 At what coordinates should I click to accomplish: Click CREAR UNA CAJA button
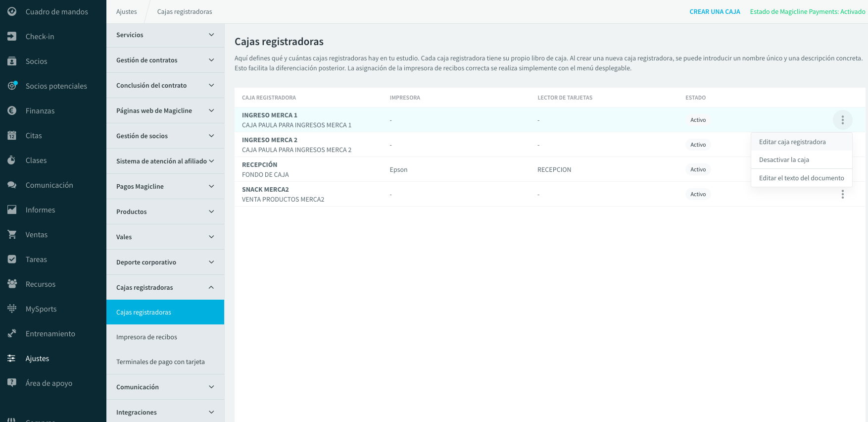[715, 11]
